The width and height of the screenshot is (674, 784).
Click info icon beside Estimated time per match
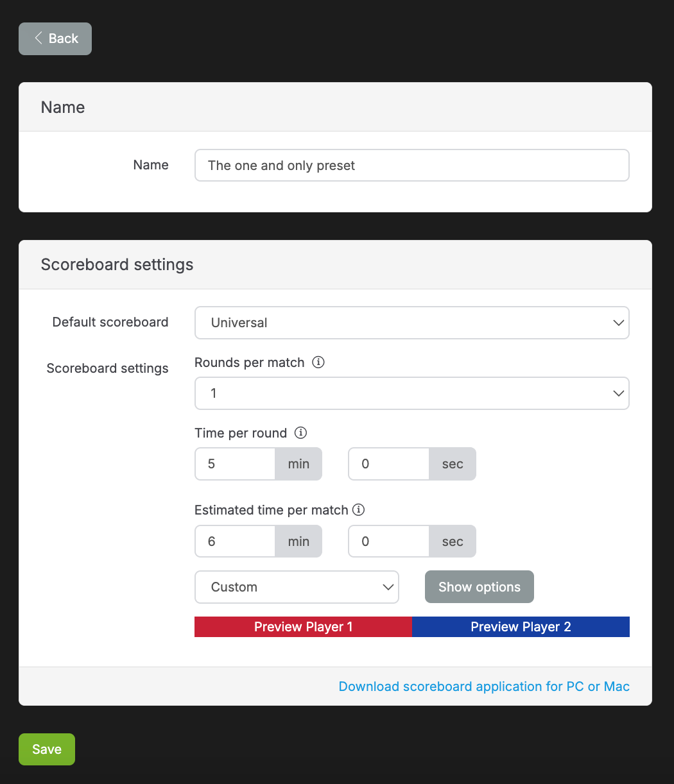[x=359, y=510]
